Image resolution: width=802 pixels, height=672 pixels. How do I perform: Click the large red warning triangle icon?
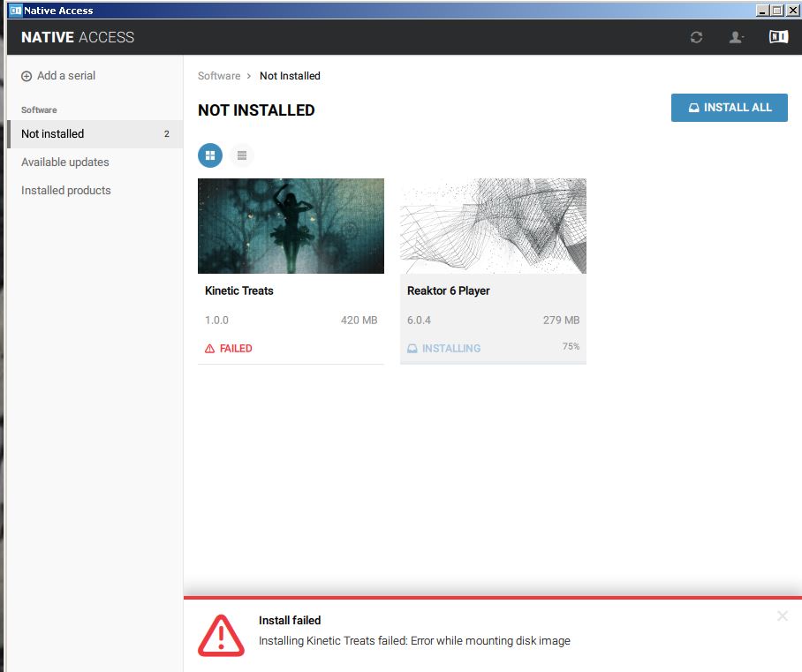tap(221, 635)
